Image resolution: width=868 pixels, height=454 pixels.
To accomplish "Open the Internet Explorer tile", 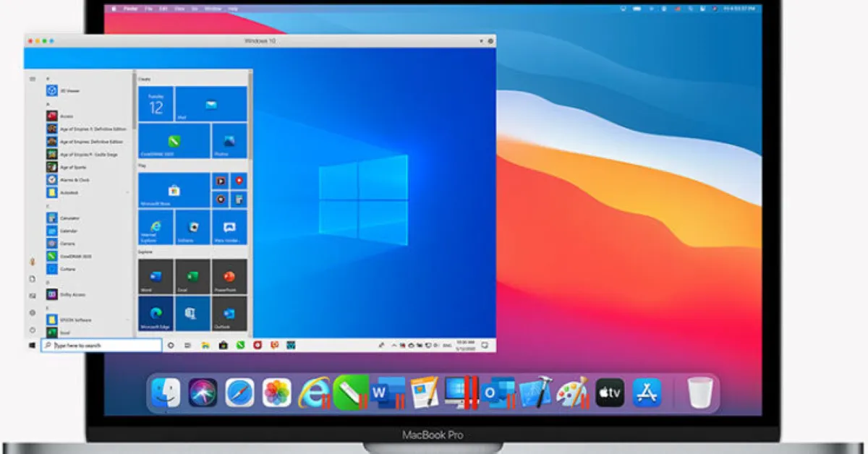I will click(156, 227).
